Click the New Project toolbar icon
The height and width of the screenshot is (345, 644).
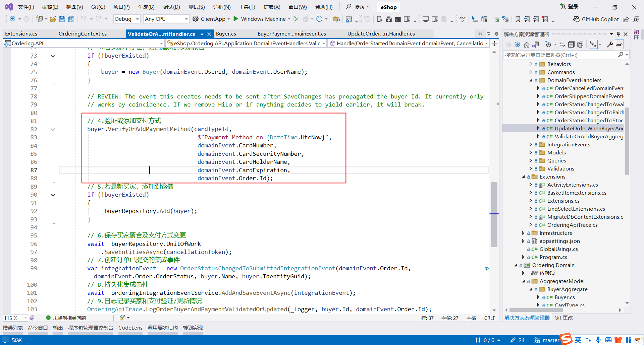click(x=39, y=19)
